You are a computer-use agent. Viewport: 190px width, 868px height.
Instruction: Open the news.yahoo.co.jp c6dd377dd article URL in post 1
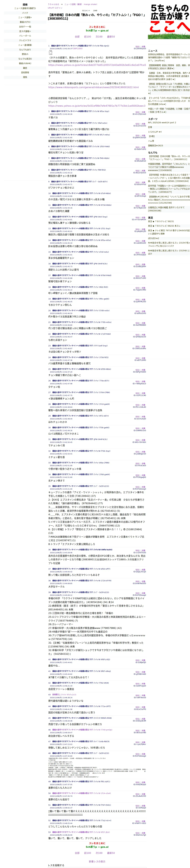pyautogui.click(x=97, y=65)
